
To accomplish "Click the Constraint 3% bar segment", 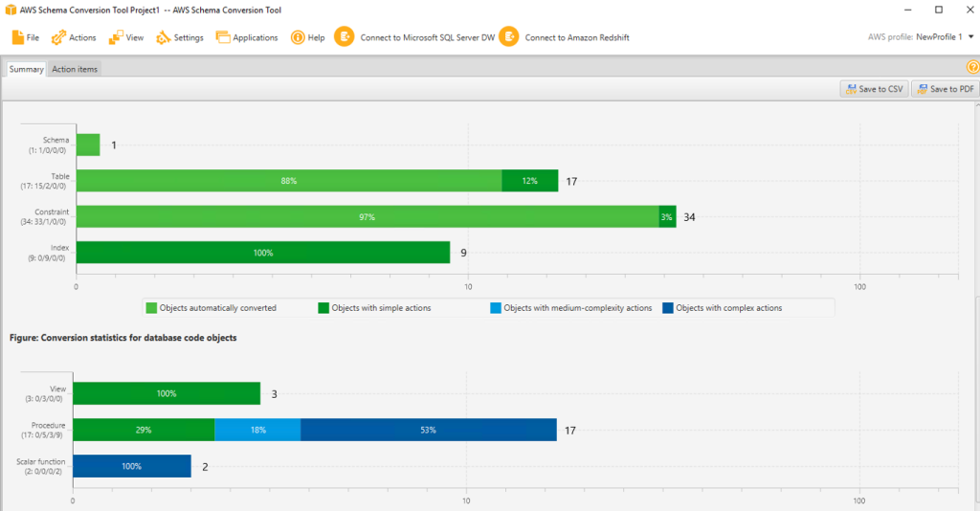I will [667, 217].
